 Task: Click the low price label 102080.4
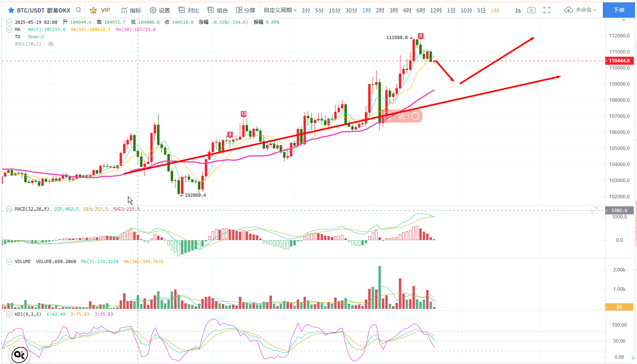point(195,195)
